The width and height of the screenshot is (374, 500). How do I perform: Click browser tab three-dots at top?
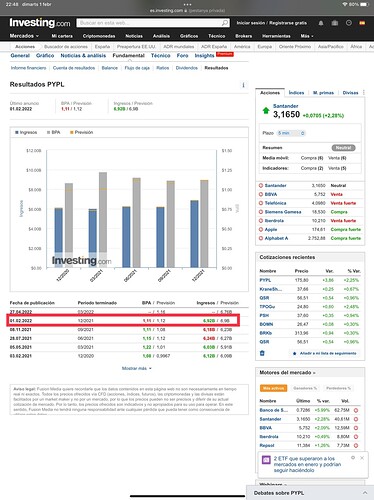coord(187,5)
